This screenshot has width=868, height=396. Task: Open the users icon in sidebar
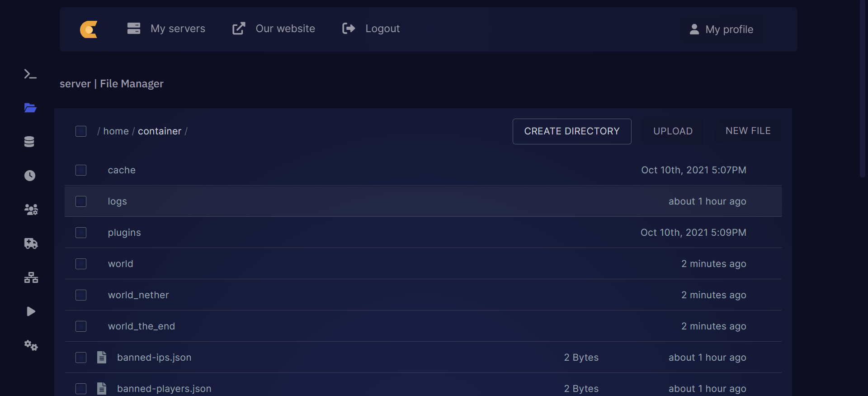click(x=31, y=210)
